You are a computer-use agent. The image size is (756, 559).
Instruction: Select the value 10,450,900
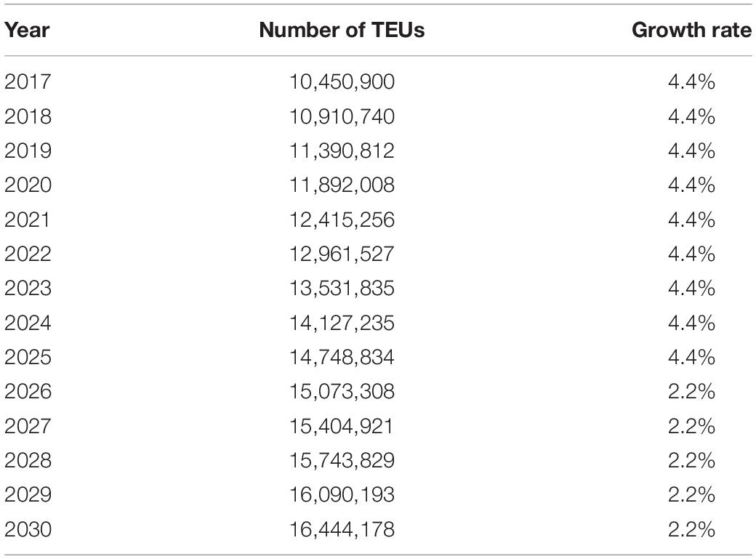click(342, 81)
